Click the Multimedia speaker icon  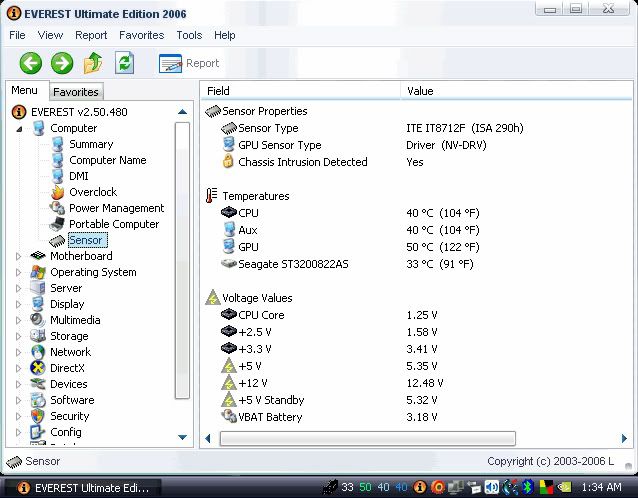coord(38,320)
